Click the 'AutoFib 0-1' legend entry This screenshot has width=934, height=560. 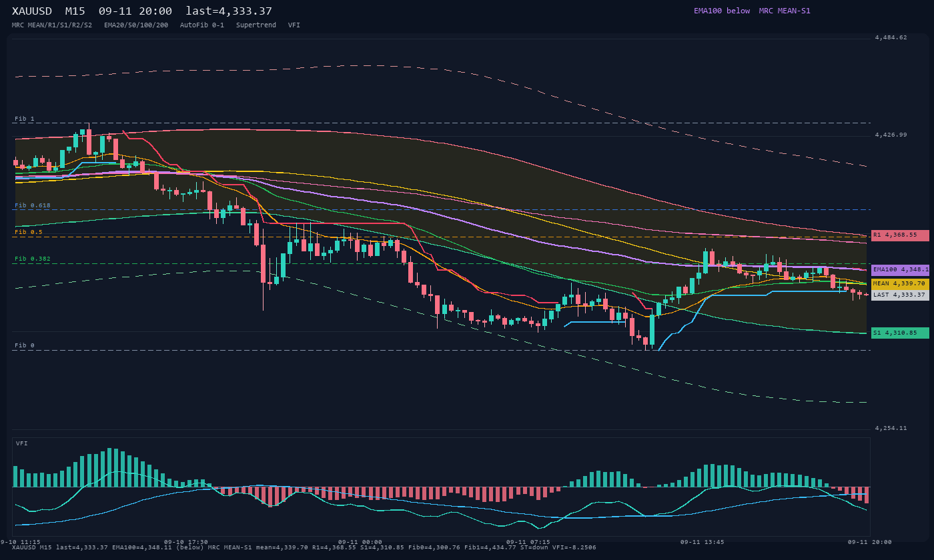pyautogui.click(x=202, y=25)
